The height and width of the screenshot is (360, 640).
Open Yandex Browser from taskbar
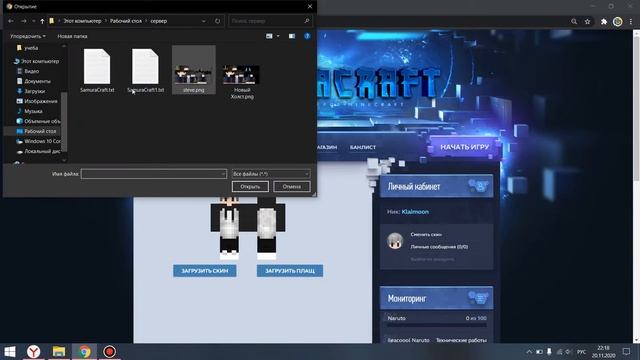[33, 351]
